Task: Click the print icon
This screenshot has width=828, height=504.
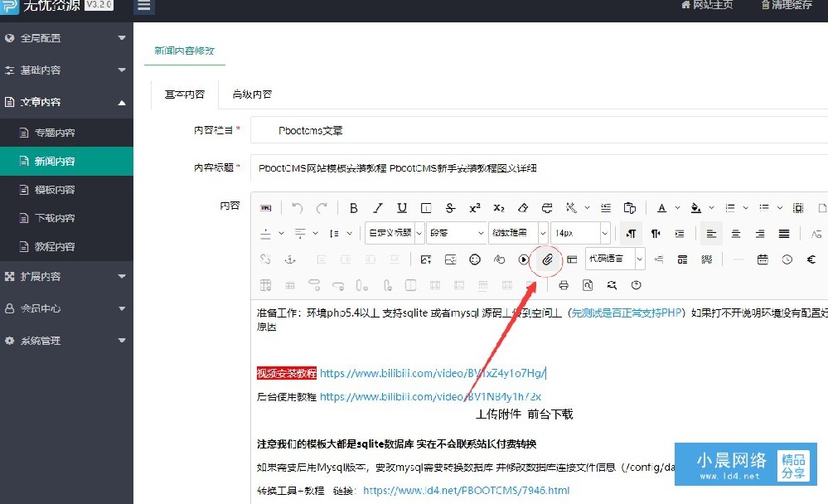Action: (x=564, y=285)
